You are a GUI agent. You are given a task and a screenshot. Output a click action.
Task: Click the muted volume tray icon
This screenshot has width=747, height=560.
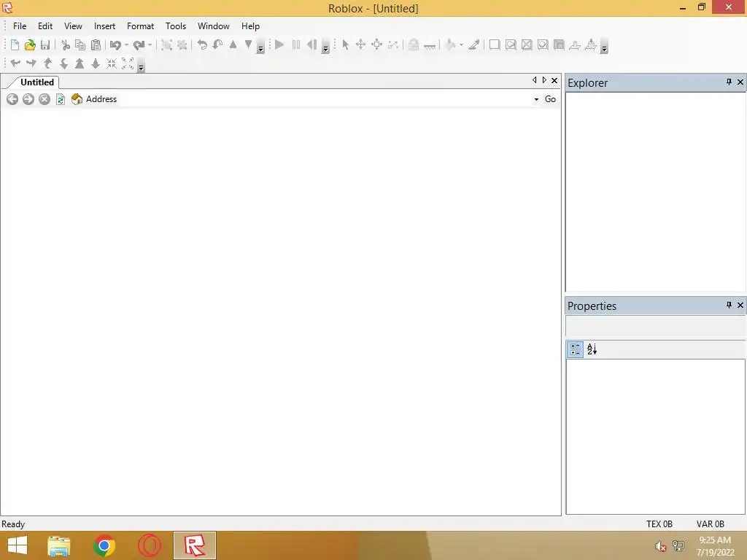(660, 546)
